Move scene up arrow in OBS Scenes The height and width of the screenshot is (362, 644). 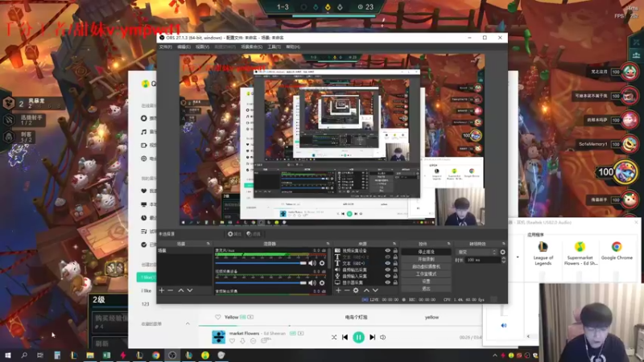click(x=180, y=290)
